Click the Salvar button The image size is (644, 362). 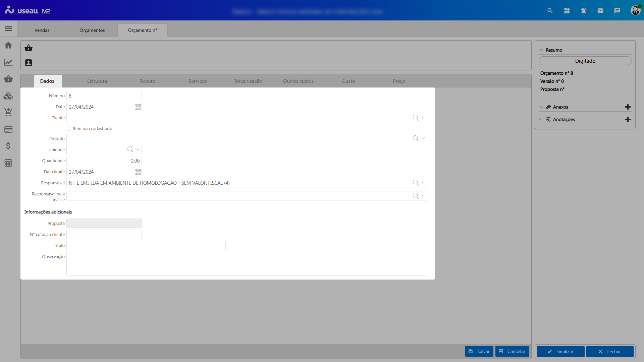(x=479, y=351)
